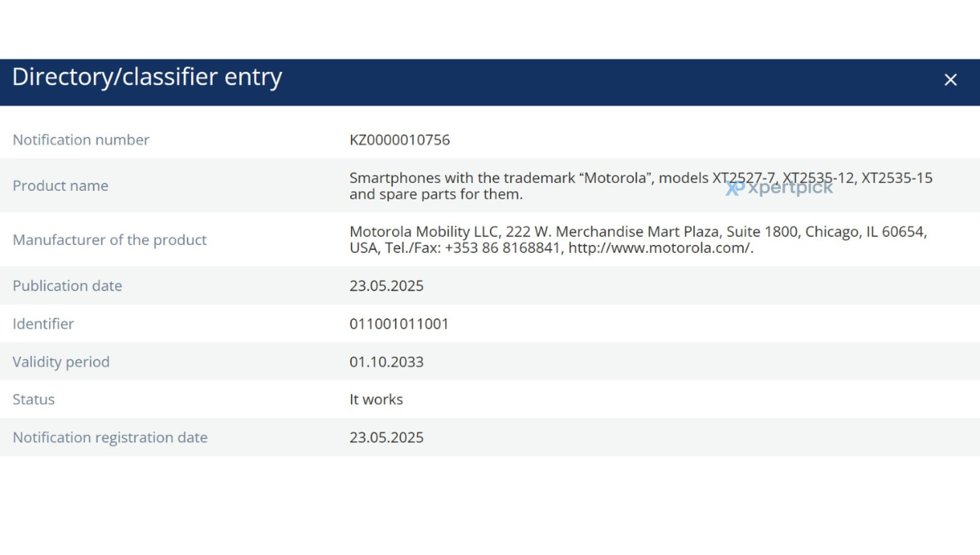This screenshot has width=980, height=555.
Task: Click the Xpertpick watermark logo
Action: point(779,188)
